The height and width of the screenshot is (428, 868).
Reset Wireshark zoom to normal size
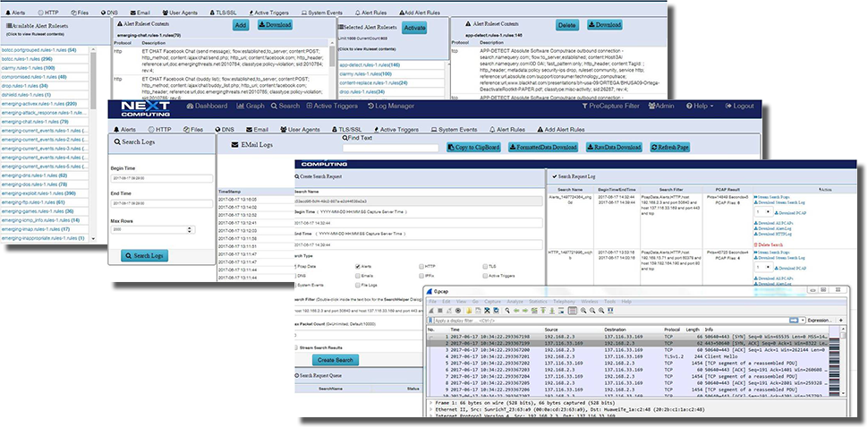click(x=601, y=310)
